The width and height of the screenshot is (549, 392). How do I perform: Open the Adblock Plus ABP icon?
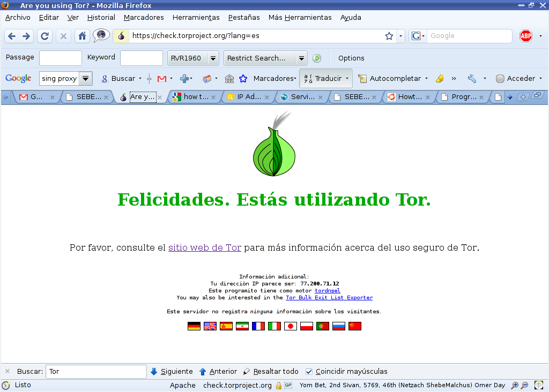pyautogui.click(x=526, y=36)
